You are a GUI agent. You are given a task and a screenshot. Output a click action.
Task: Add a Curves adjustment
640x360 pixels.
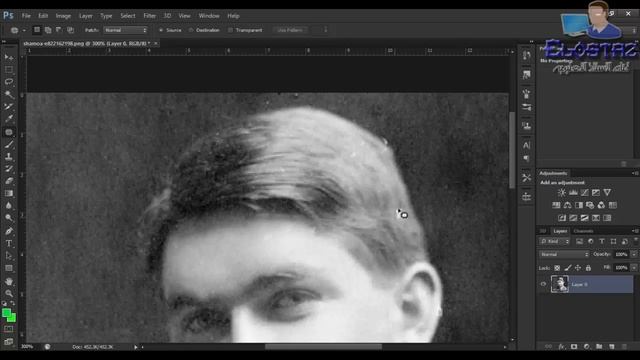(584, 192)
